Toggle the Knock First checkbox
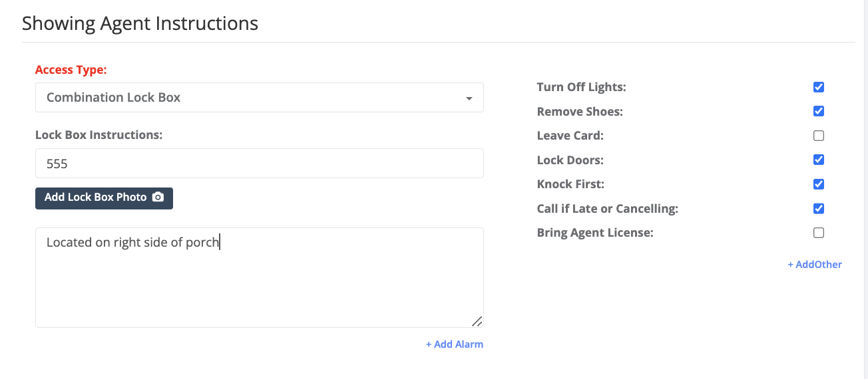Screen dimensions: 868x379 pos(819,184)
